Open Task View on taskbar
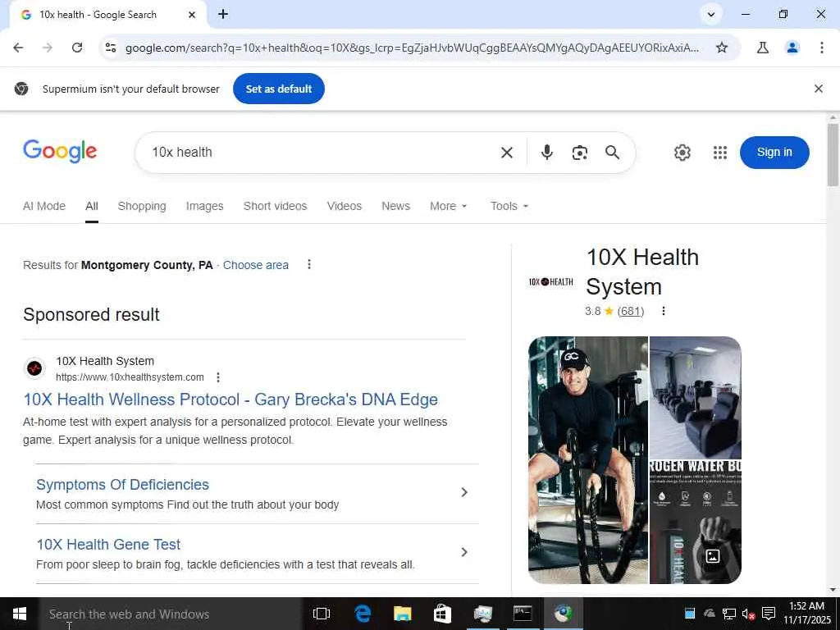Screen dimensions: 840x630 322,614
